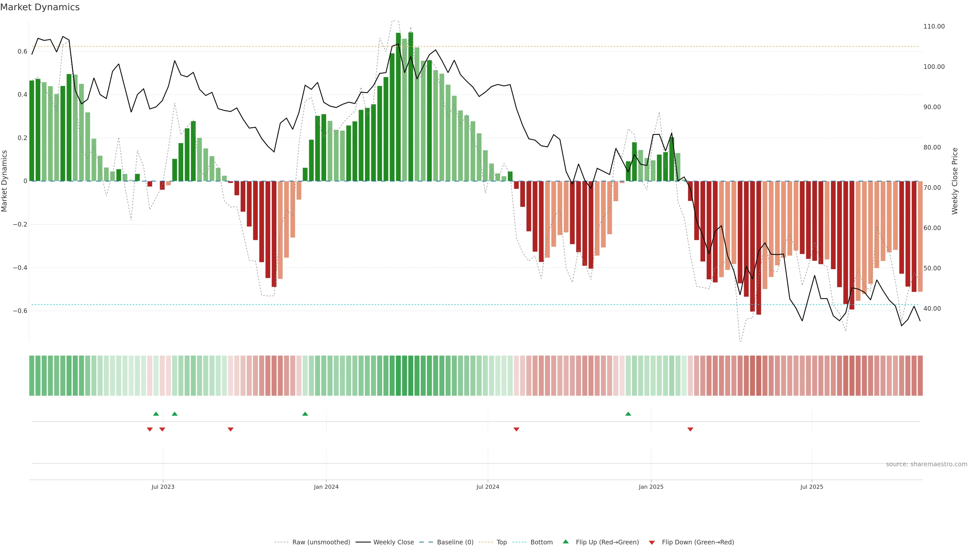
Task: Click the Flip Down marker after Jan 2025
Action: pos(691,429)
